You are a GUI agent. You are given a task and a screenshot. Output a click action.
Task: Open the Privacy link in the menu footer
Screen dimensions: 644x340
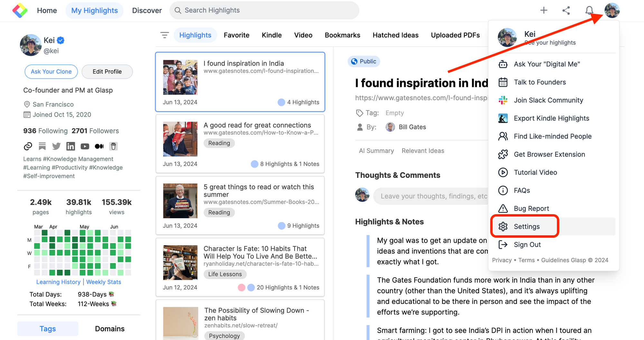coord(502,260)
